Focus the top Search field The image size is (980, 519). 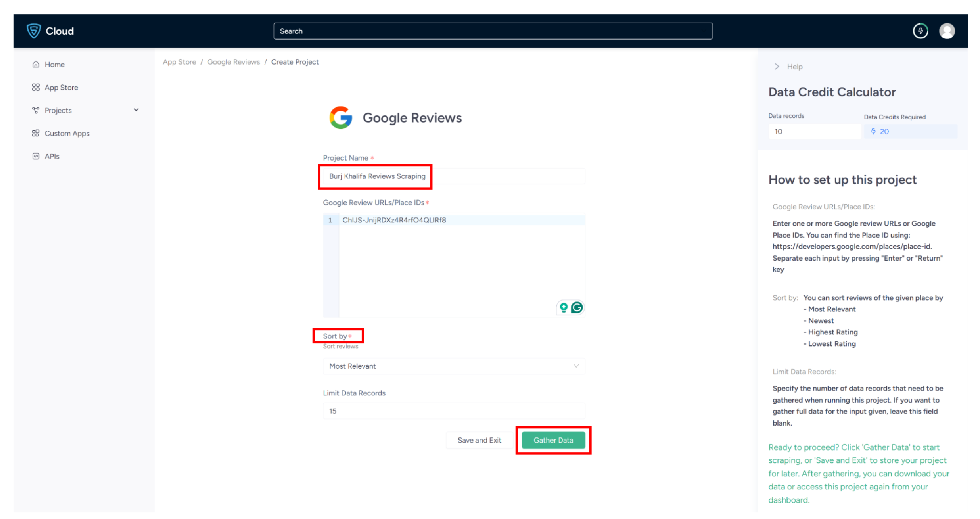(x=493, y=31)
